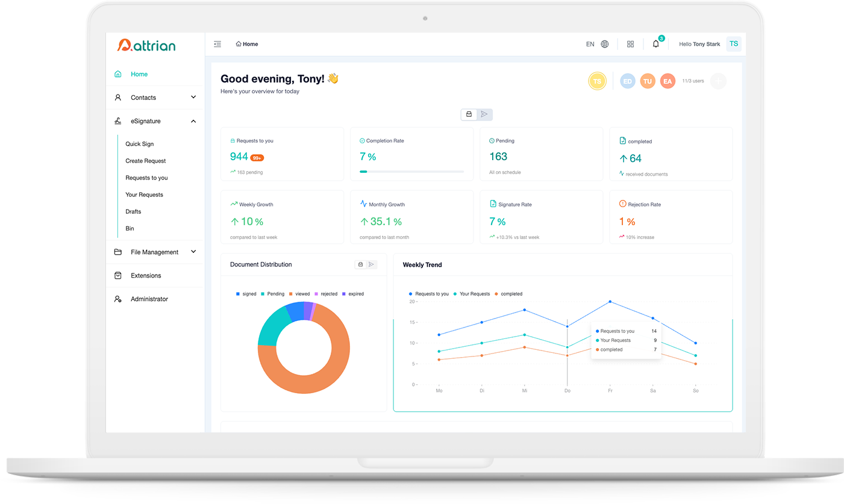The image size is (844, 504).
Task: Go to Administrator in sidebar
Action: 149,299
